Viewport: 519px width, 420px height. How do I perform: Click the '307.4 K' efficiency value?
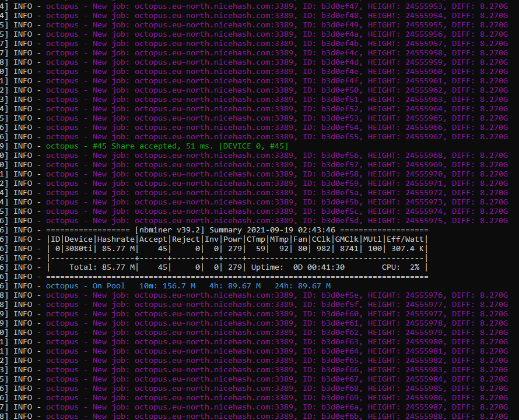click(x=408, y=249)
